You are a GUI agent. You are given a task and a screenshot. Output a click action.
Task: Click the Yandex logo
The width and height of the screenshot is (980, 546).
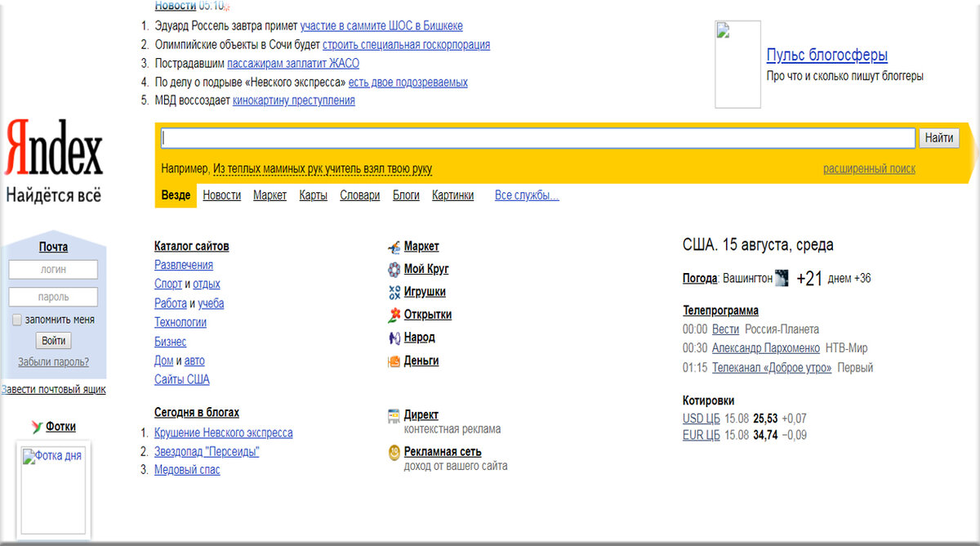(54, 148)
